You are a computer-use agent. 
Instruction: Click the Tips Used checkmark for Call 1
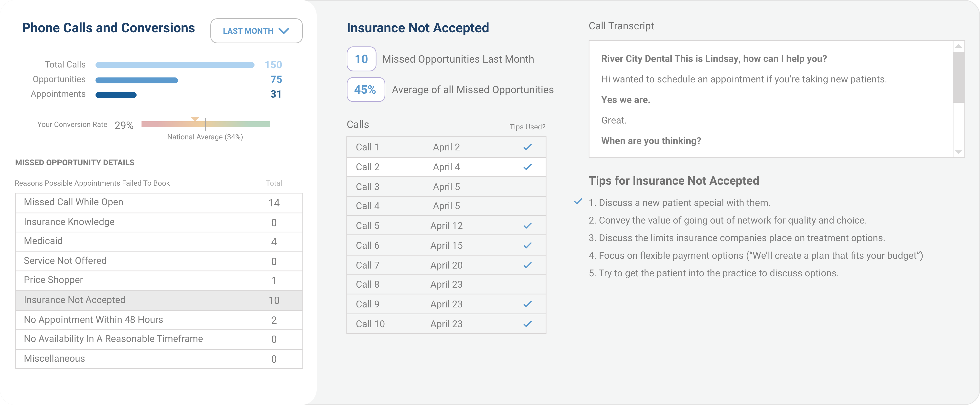point(527,147)
